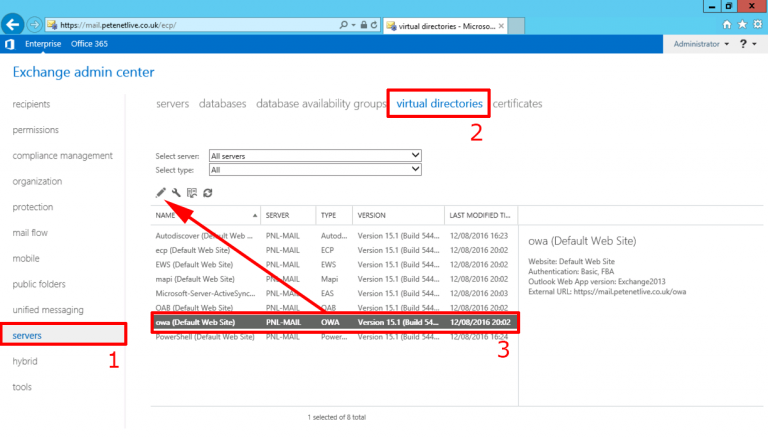
Task: Click the browser forward arrow
Action: 34,24
